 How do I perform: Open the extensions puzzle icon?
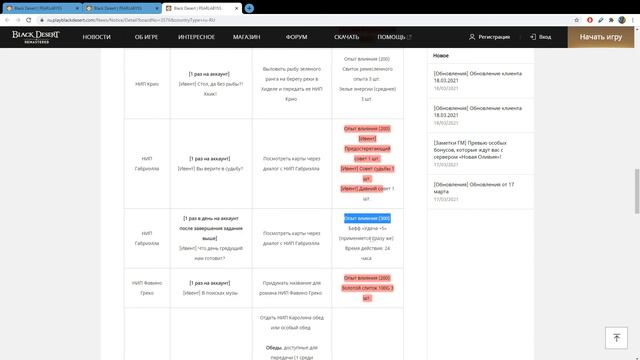[611, 20]
